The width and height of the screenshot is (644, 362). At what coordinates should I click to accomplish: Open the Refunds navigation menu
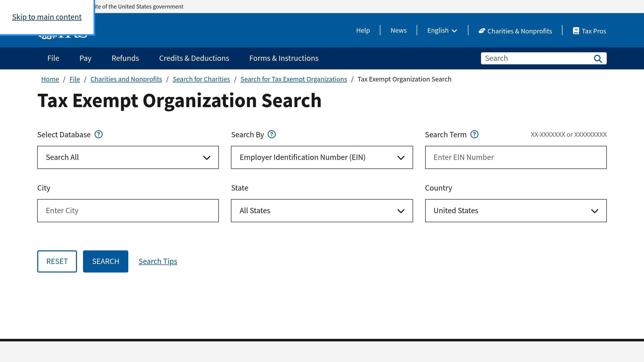click(x=125, y=58)
